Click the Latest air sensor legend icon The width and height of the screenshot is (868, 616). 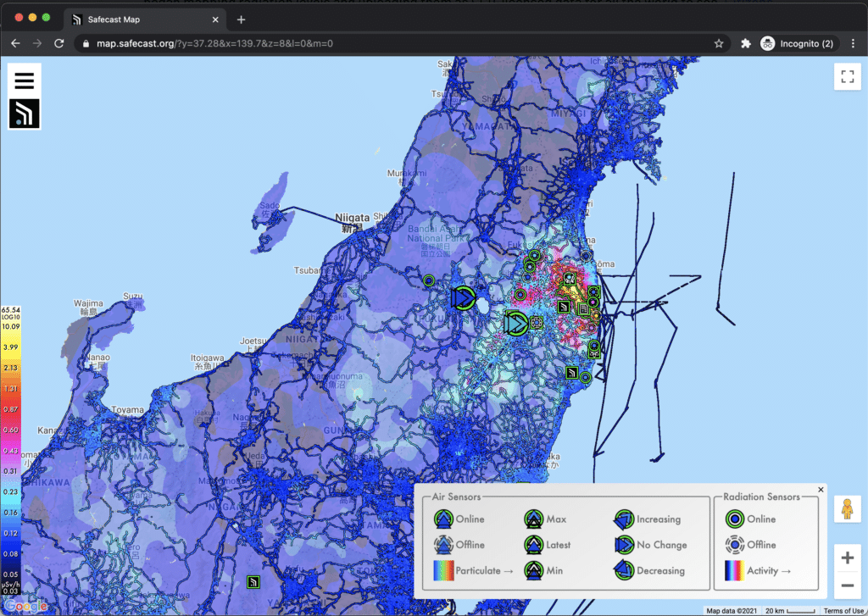pos(533,545)
